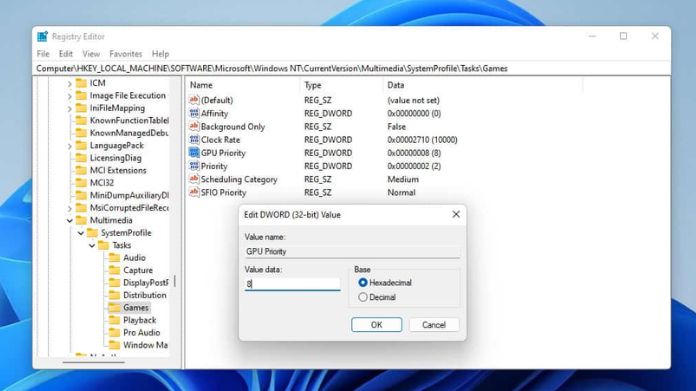Click the IniFileMapping folder icon
The image size is (696, 391).
(x=81, y=108)
